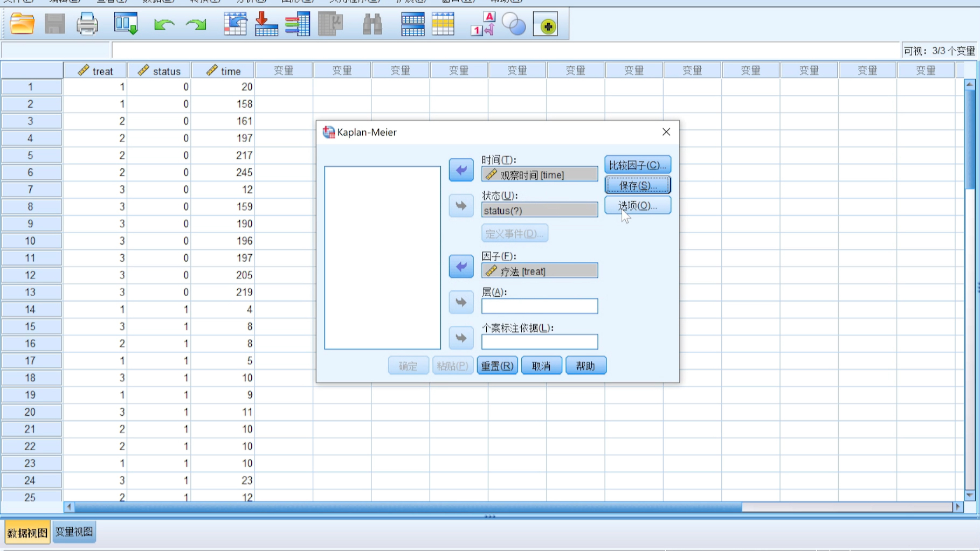Viewport: 980px width, 551px height.
Task: Select row header 14
Action: 31,309
